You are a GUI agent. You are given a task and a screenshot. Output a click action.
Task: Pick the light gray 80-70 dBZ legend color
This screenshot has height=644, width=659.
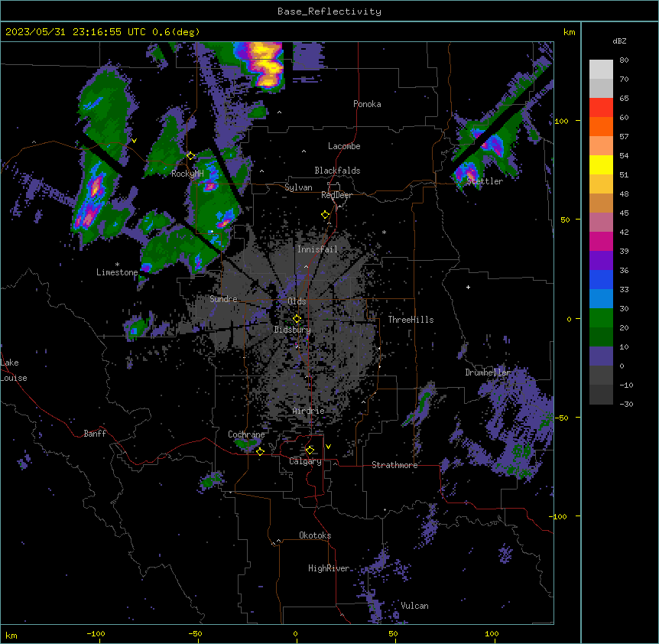(x=601, y=70)
